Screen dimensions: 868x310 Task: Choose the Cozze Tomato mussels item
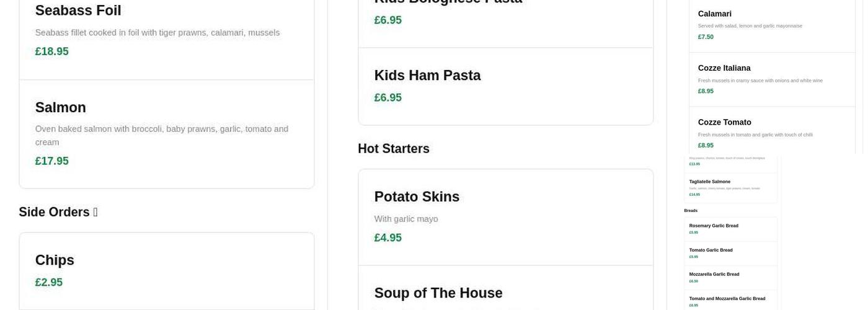(724, 122)
